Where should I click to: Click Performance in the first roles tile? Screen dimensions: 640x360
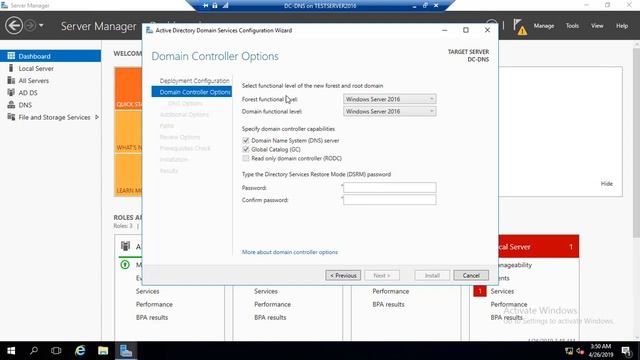(x=154, y=304)
